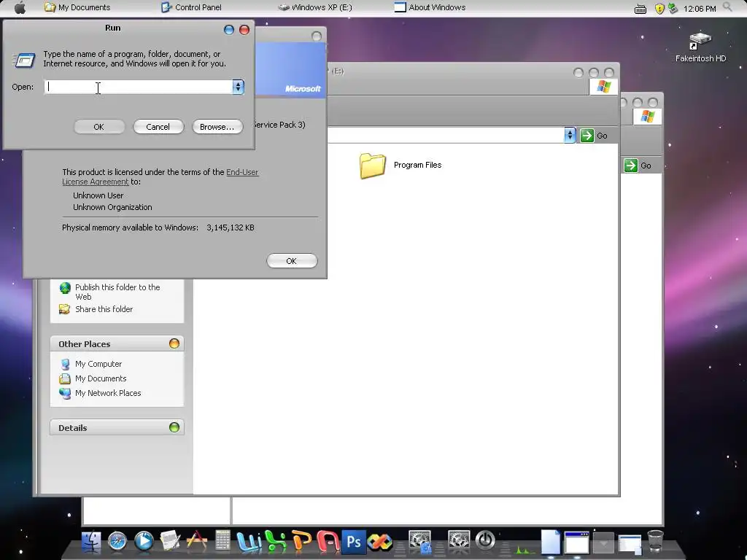Expand the Run dialog Open dropdown

click(239, 87)
